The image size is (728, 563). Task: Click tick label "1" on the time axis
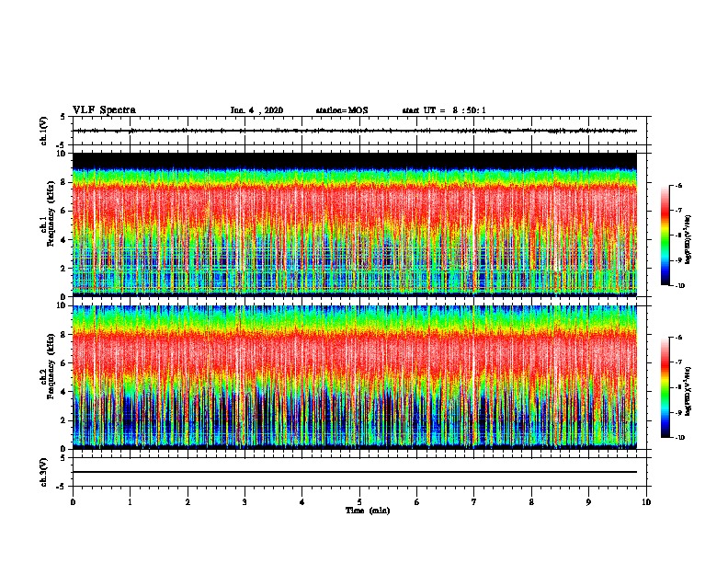[130, 502]
